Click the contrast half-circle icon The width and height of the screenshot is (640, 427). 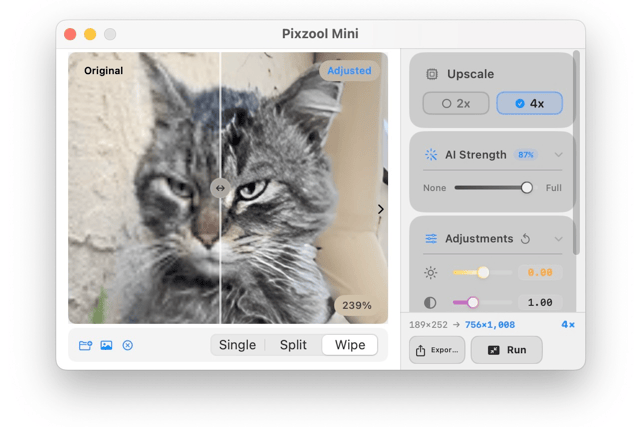(x=431, y=302)
